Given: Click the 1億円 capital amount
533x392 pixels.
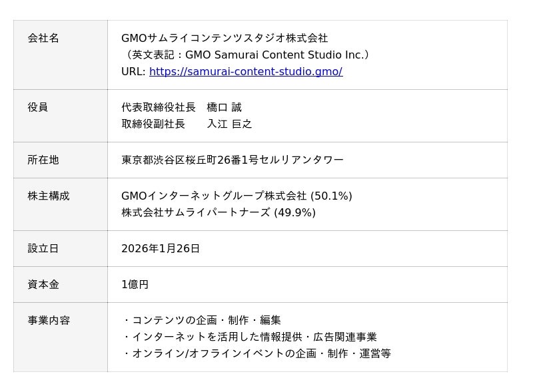Looking at the screenshot, I should click(x=135, y=285).
